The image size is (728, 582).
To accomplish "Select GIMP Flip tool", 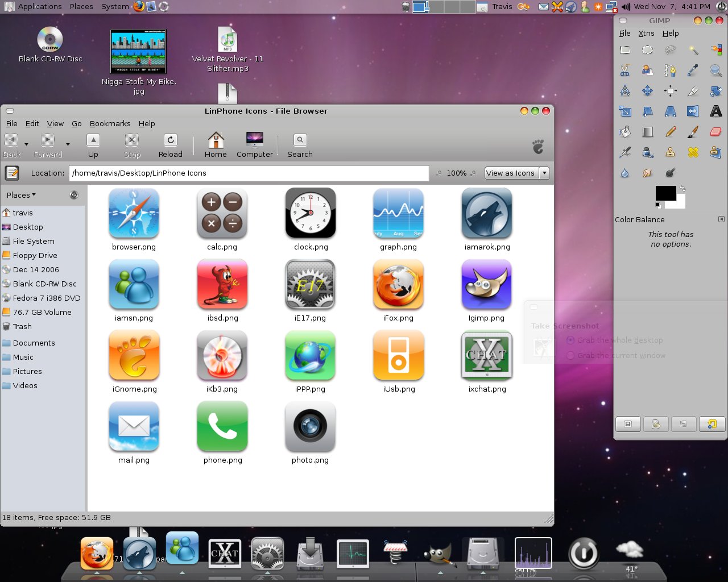I will click(693, 111).
